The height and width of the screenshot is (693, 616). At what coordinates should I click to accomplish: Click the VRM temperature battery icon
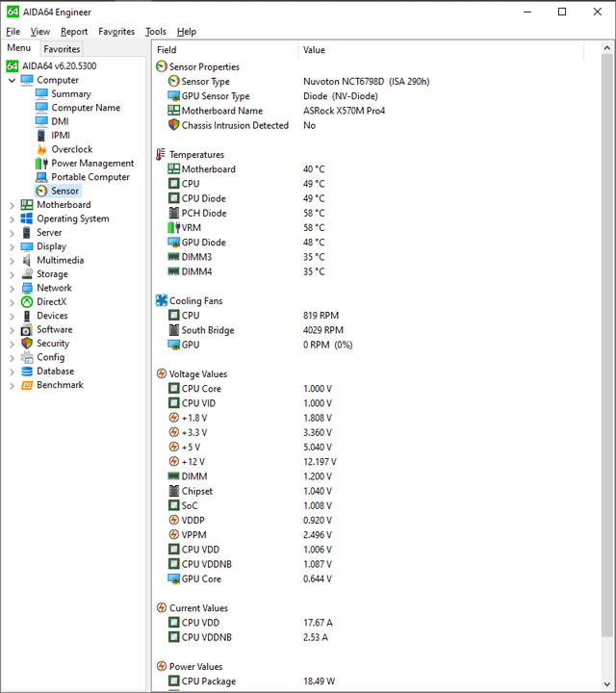174,227
